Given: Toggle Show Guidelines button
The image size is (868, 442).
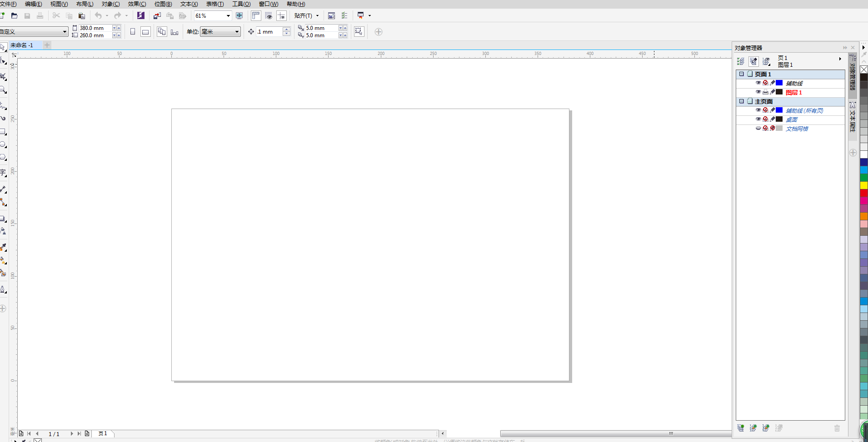Looking at the screenshot, I should [282, 16].
